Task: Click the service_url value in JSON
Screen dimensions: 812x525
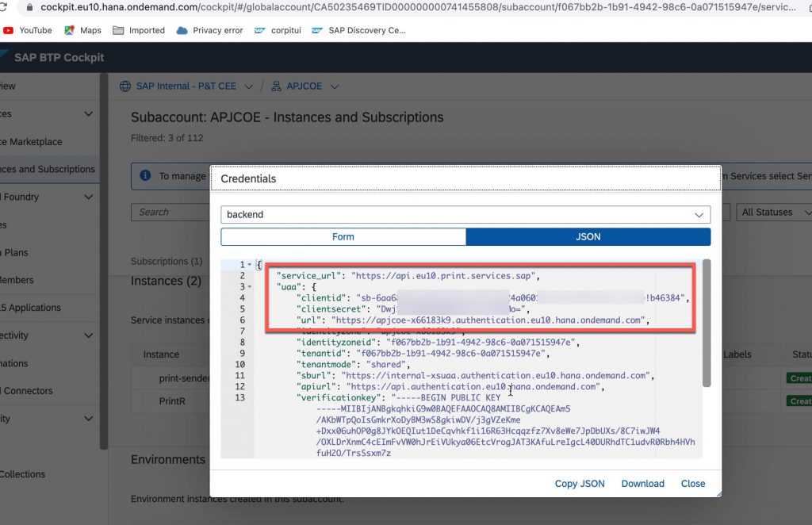Action: (442, 276)
